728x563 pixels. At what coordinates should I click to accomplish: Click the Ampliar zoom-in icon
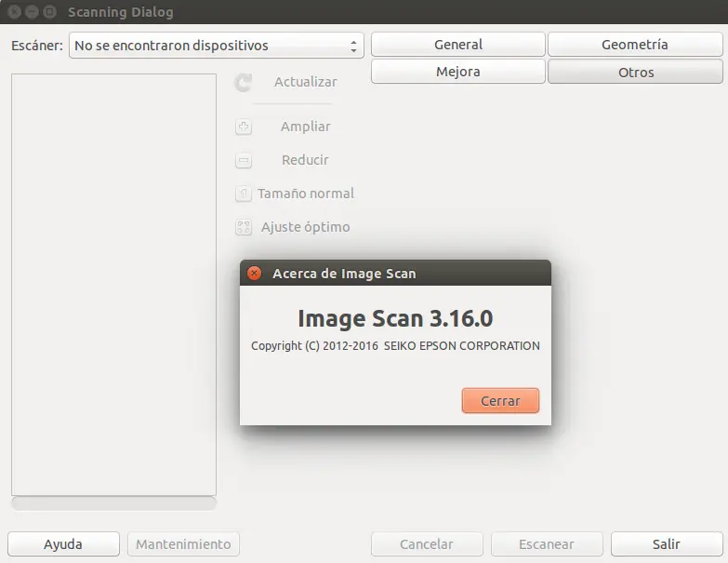[244, 127]
